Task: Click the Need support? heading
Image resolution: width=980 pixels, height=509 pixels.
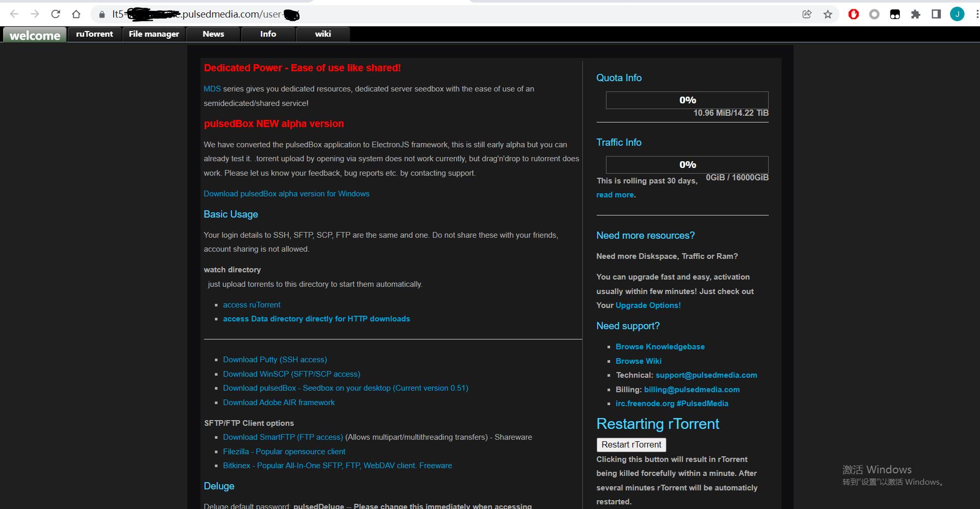Action: (x=628, y=326)
